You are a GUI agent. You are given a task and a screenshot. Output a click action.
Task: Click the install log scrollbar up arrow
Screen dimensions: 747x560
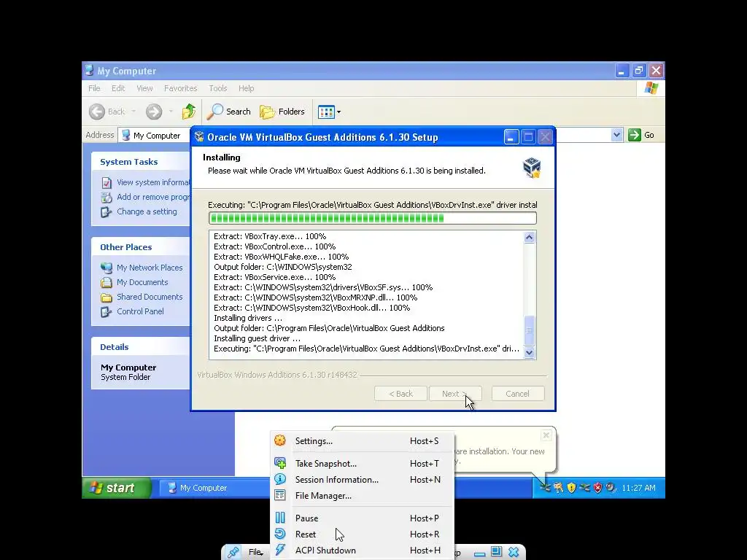click(530, 237)
